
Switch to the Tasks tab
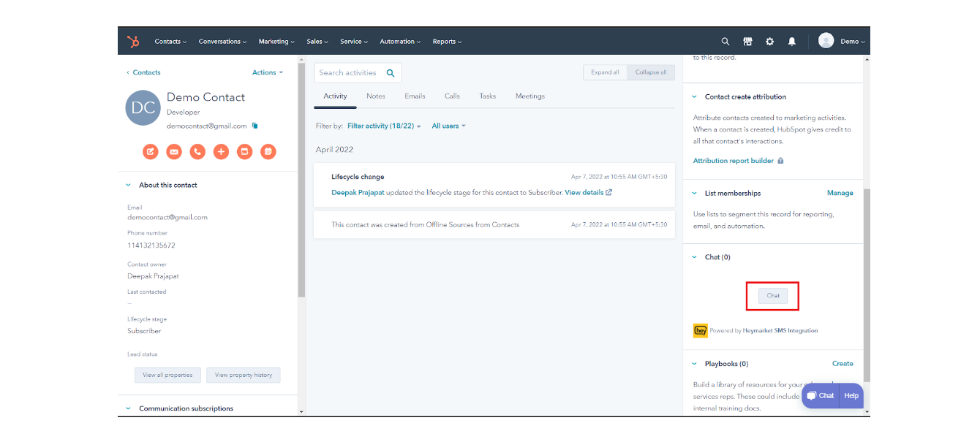pyautogui.click(x=488, y=96)
